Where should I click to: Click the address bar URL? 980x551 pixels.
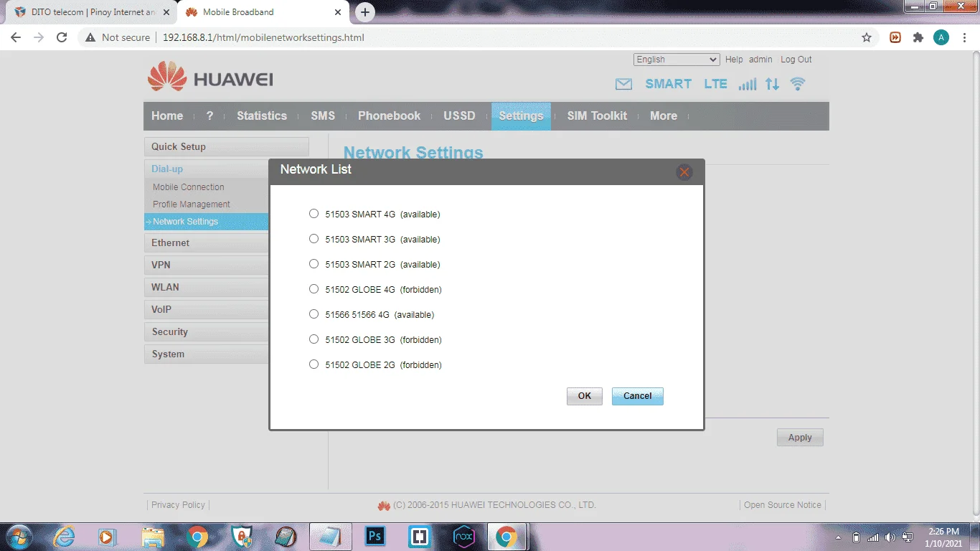(263, 37)
